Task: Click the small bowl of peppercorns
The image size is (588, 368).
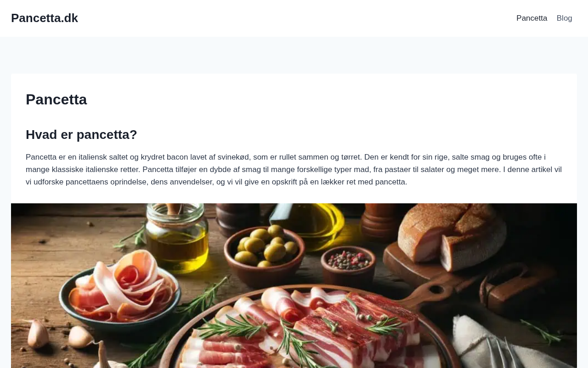Action: tap(348, 264)
